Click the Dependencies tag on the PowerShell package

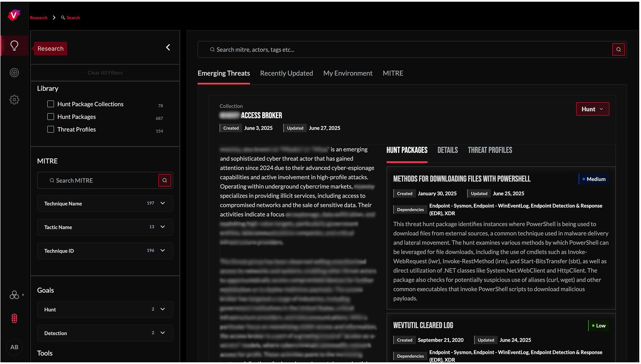click(x=410, y=209)
